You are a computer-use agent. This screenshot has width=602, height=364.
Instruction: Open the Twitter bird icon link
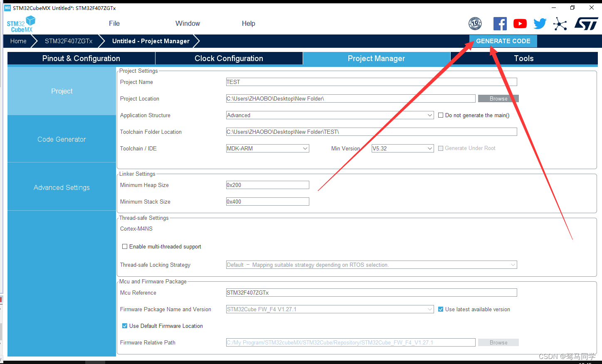pos(540,24)
